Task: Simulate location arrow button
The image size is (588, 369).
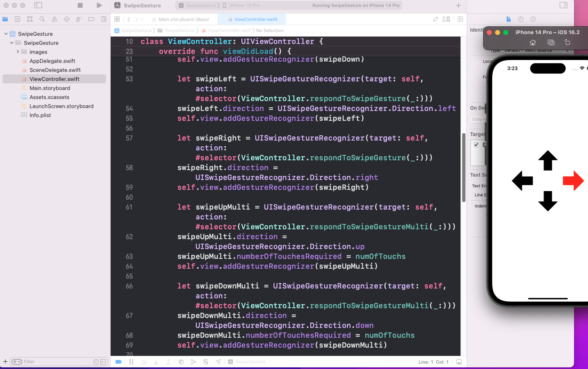Action: click(x=218, y=362)
